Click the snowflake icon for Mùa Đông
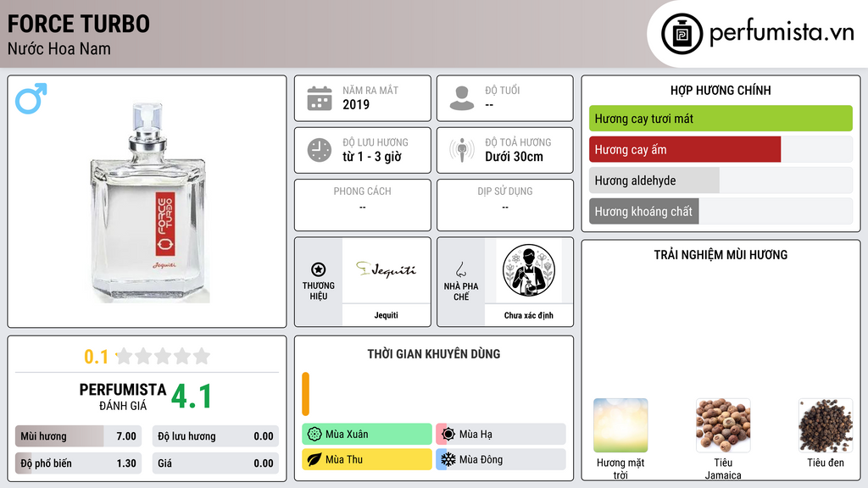The height and width of the screenshot is (488, 868). pyautogui.click(x=448, y=459)
